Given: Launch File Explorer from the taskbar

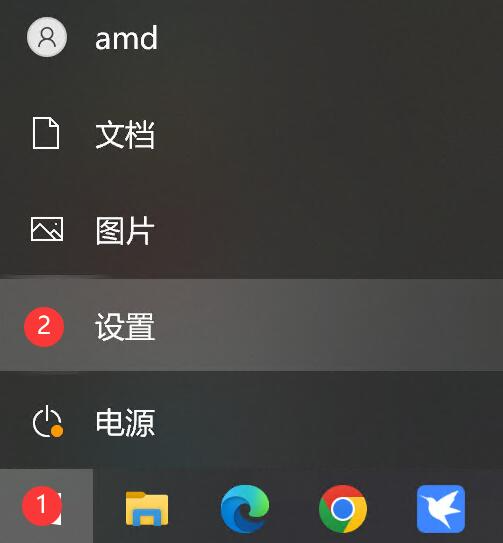Looking at the screenshot, I should point(147,508).
